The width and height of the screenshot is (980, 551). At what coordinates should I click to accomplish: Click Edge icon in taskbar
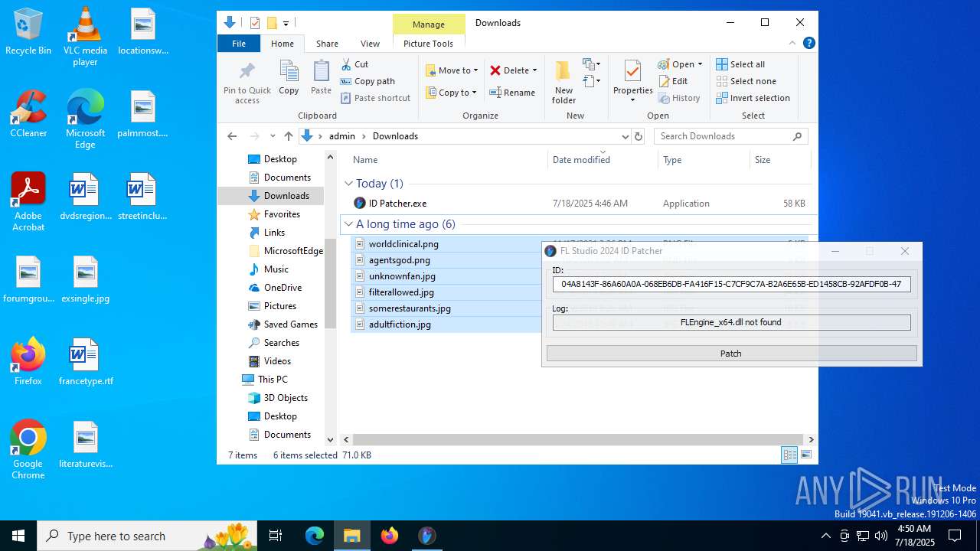tap(315, 536)
